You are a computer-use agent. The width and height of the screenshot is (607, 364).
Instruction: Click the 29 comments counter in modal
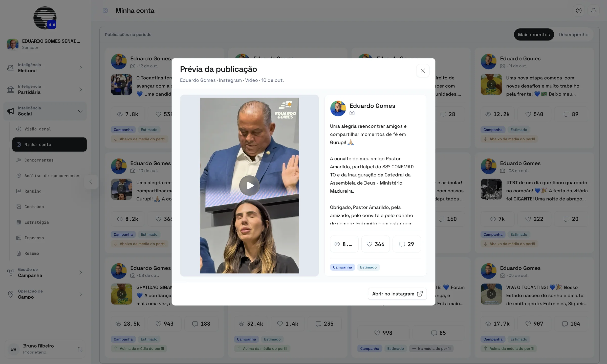[406, 244]
